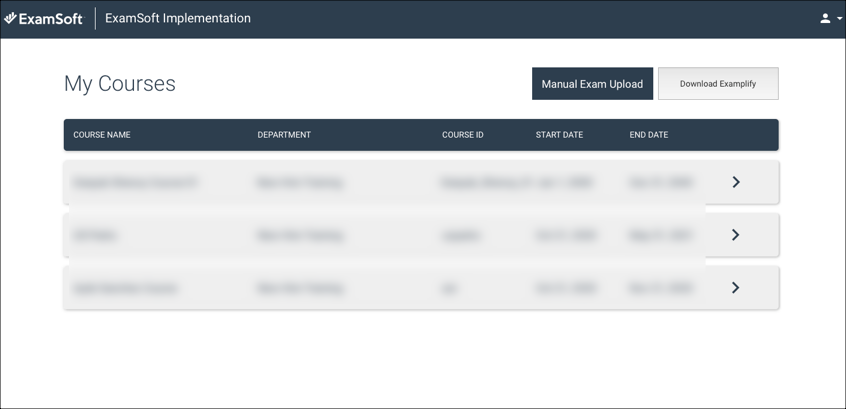Viewport: 846px width, 409px height.
Task: Click the DEPARTMENT column header
Action: click(284, 135)
